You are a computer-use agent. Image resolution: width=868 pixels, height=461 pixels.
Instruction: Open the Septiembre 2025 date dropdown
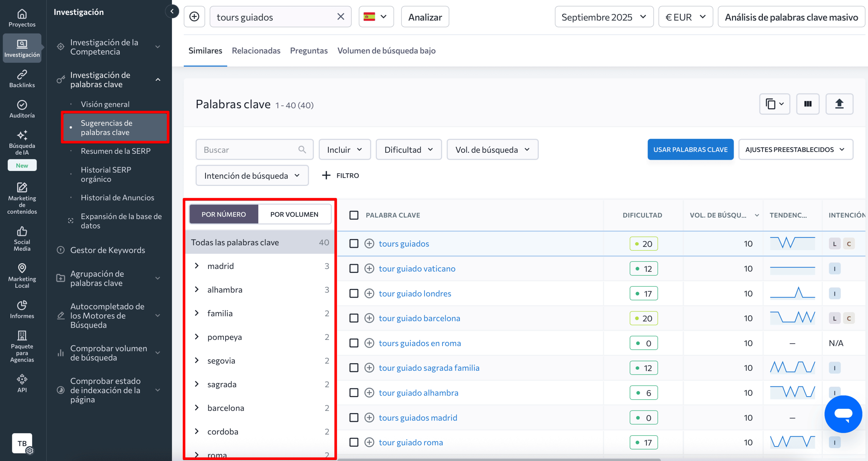click(x=604, y=17)
